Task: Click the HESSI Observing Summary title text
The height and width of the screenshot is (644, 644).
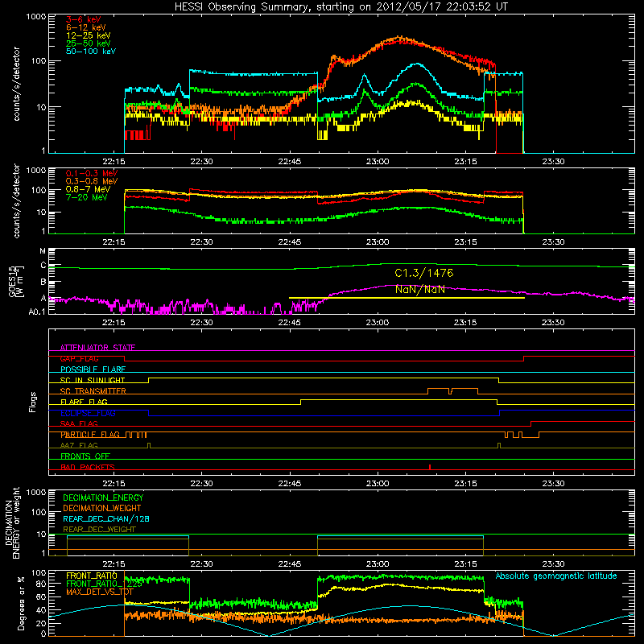Action: pos(341,7)
